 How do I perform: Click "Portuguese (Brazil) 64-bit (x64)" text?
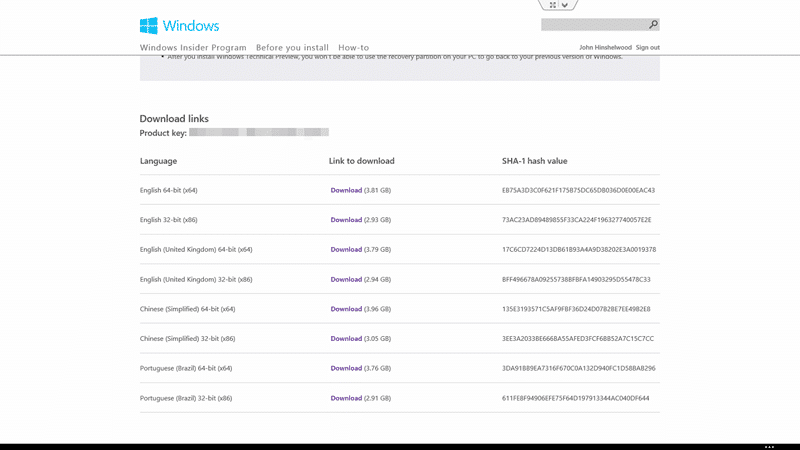186,368
